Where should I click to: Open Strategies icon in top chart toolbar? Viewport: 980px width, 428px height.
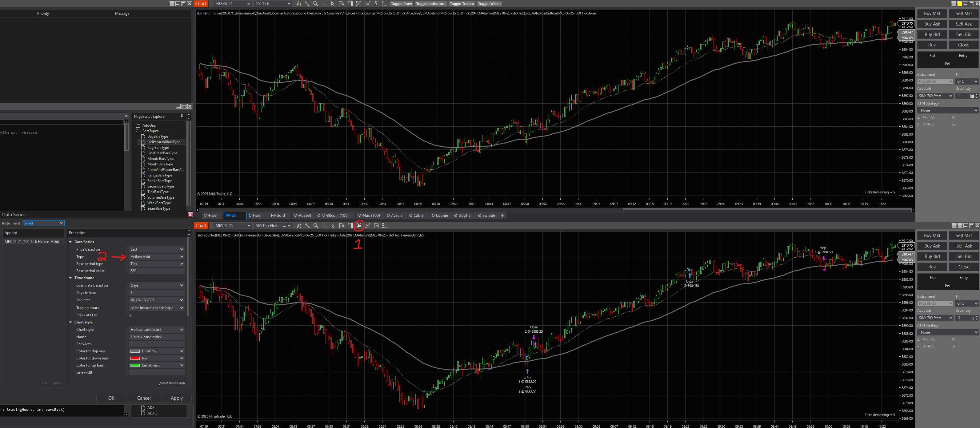(x=376, y=4)
